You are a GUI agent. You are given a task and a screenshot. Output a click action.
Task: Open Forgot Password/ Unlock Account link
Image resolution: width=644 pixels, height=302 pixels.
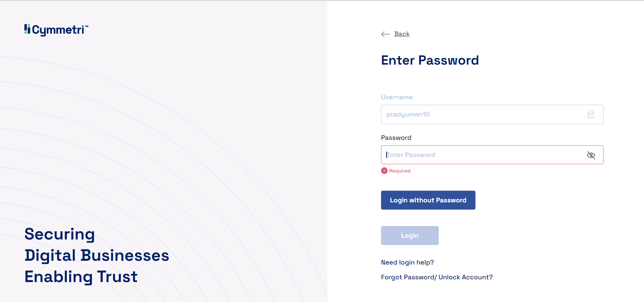437,277
